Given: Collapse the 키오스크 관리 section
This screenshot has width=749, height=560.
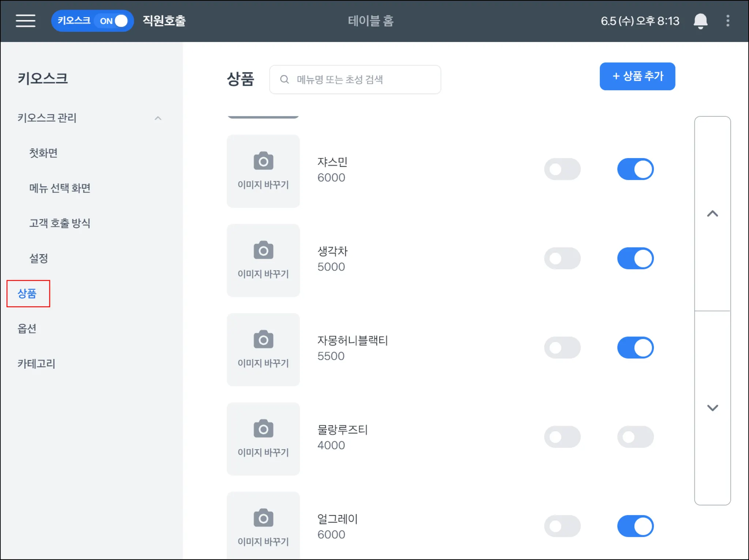Looking at the screenshot, I should (x=158, y=118).
